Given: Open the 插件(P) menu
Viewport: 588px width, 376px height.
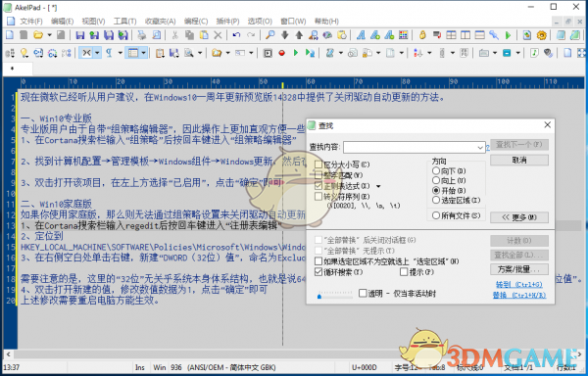Looking at the screenshot, I should pos(227,22).
